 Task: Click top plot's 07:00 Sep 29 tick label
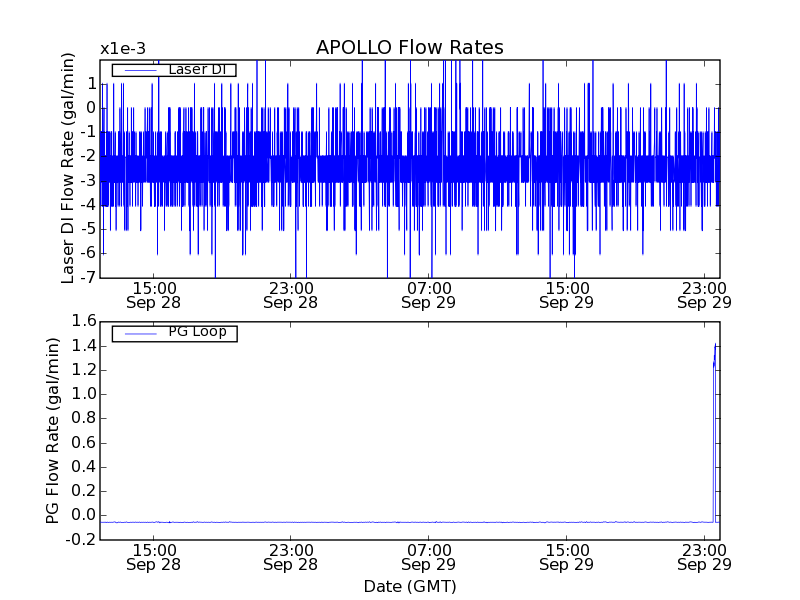click(429, 295)
